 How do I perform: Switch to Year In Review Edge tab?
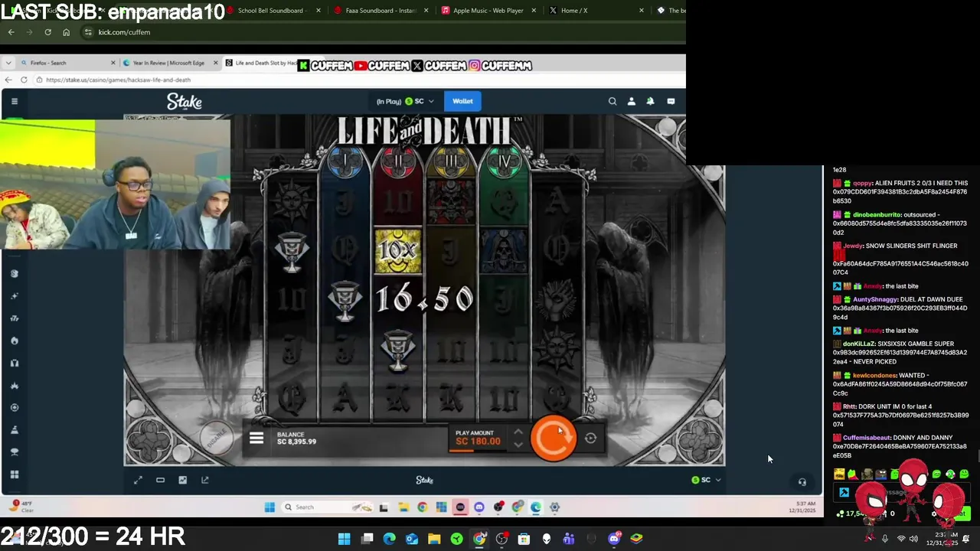(168, 63)
